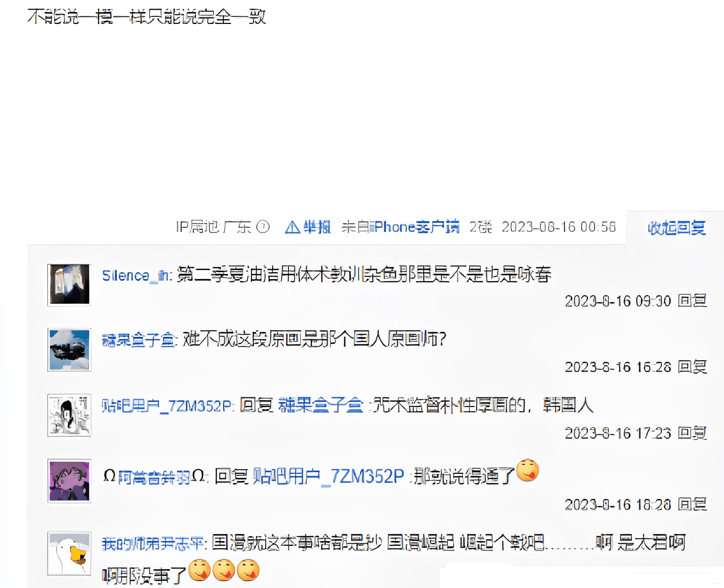Viewport: 724px width, 588px height.
Task: Reply to the 09:30 comment by Silence_in
Action: [x=692, y=301]
